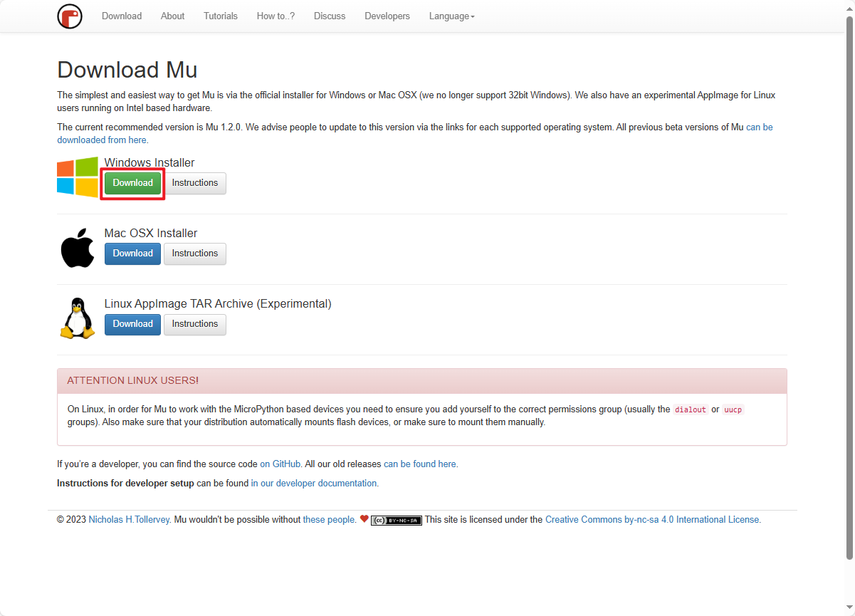
Task: Show Mac OSX installer instructions
Action: [x=195, y=254]
